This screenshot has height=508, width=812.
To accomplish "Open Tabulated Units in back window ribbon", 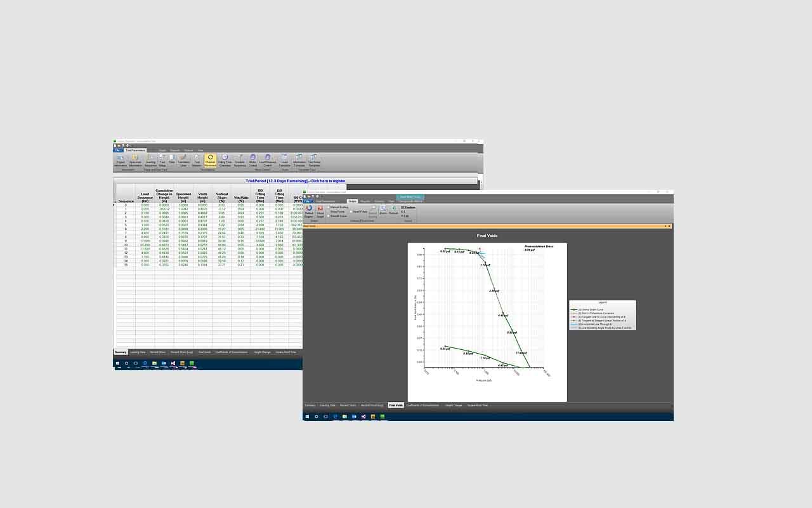I will [x=183, y=159].
